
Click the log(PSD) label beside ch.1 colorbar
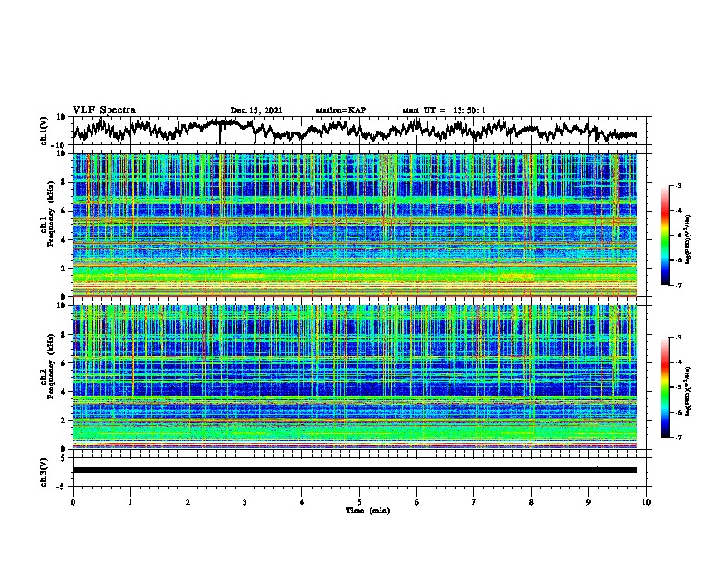(x=688, y=240)
